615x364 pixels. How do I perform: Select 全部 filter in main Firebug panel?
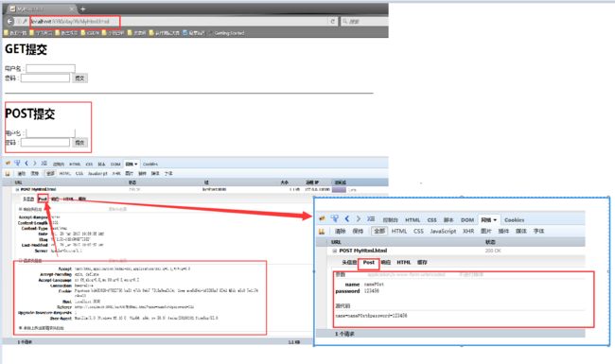(x=50, y=173)
